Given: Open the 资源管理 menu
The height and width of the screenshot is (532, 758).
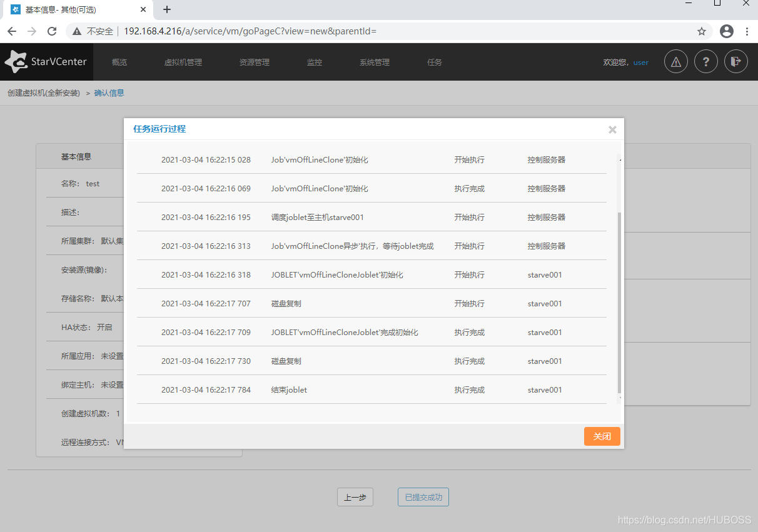Looking at the screenshot, I should pos(255,63).
